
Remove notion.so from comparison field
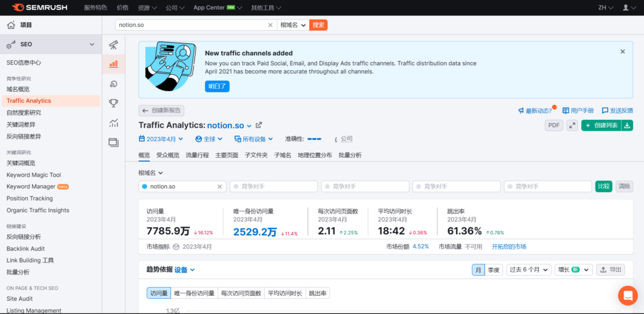pos(219,187)
